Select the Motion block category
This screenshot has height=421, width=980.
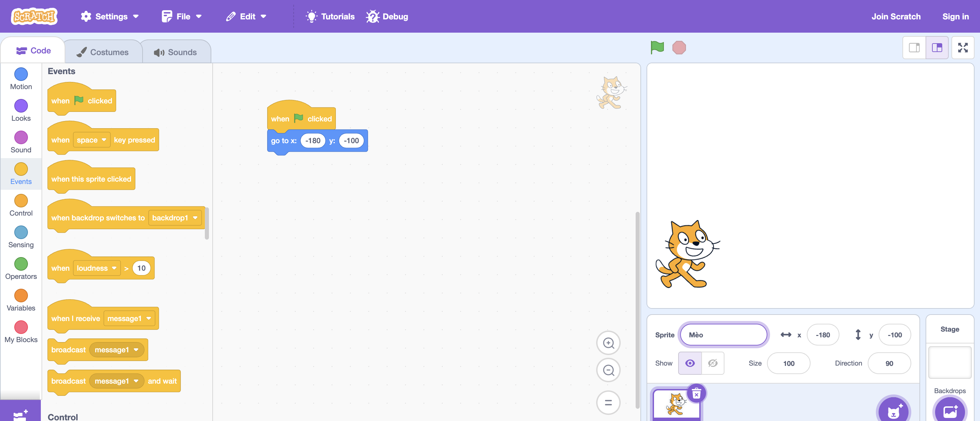21,79
